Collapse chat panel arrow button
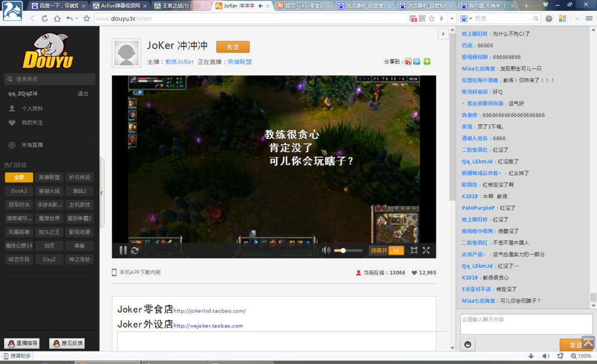Viewport: 597px width, 364px height. click(x=443, y=34)
